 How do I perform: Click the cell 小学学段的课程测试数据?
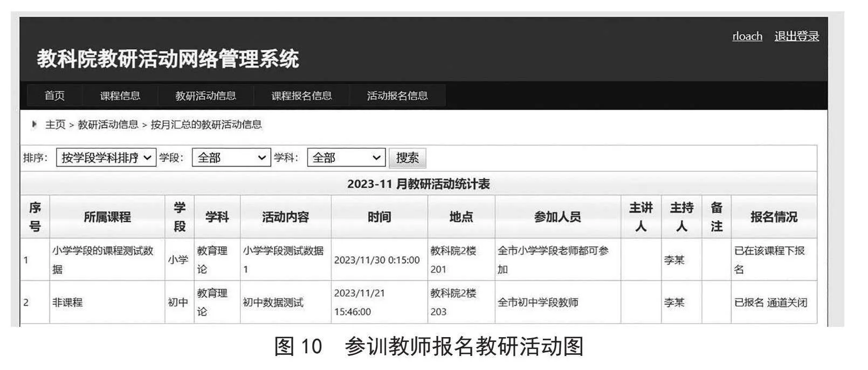point(107,259)
